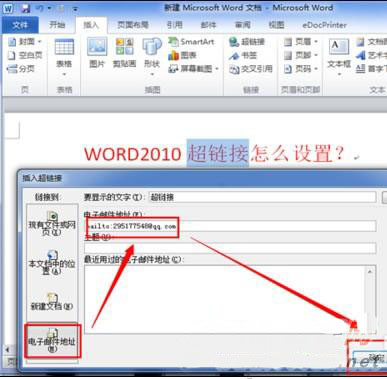This screenshot has width=387, height=379.
Task: Expand the 封面 dropdown arrow
Action: tap(40, 42)
